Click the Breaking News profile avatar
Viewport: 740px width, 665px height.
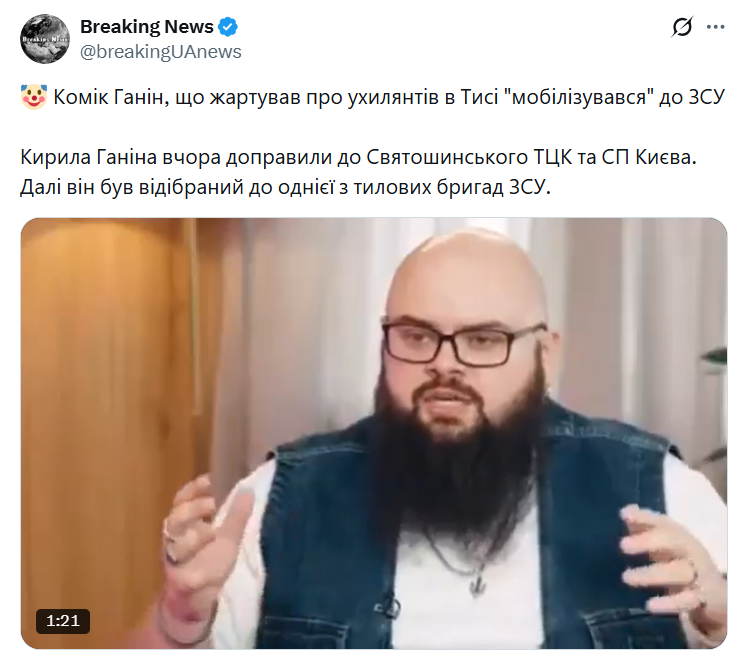[x=45, y=39]
